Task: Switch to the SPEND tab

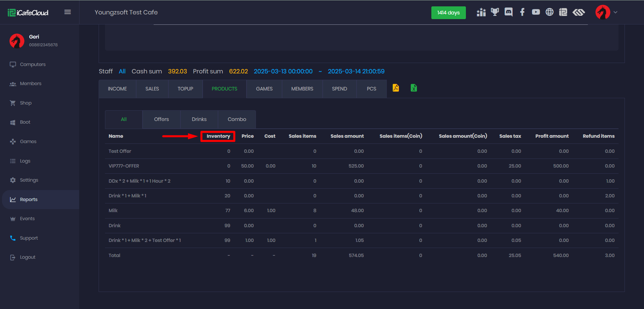Action: [x=339, y=89]
